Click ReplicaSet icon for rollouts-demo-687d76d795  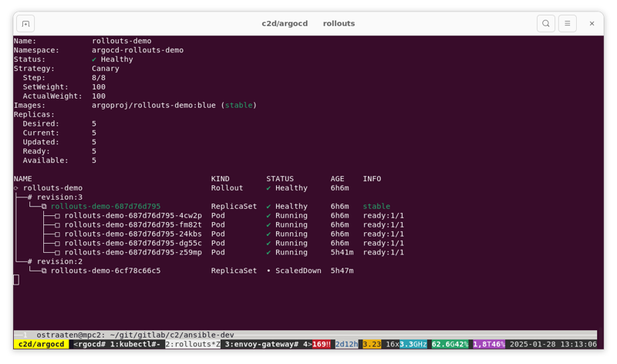44,207
